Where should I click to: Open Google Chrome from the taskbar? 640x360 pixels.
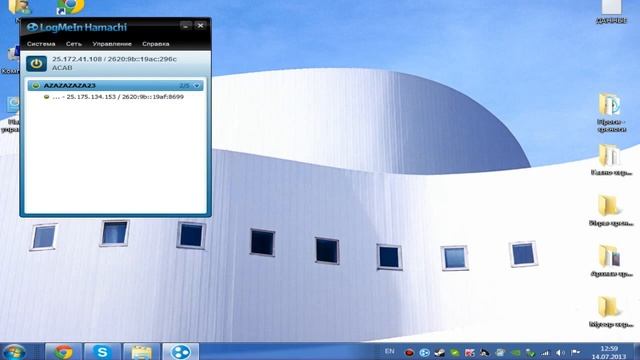point(63,352)
